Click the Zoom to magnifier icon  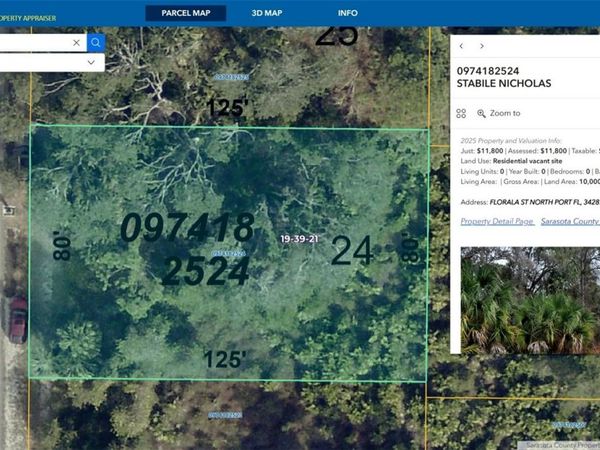(x=481, y=114)
